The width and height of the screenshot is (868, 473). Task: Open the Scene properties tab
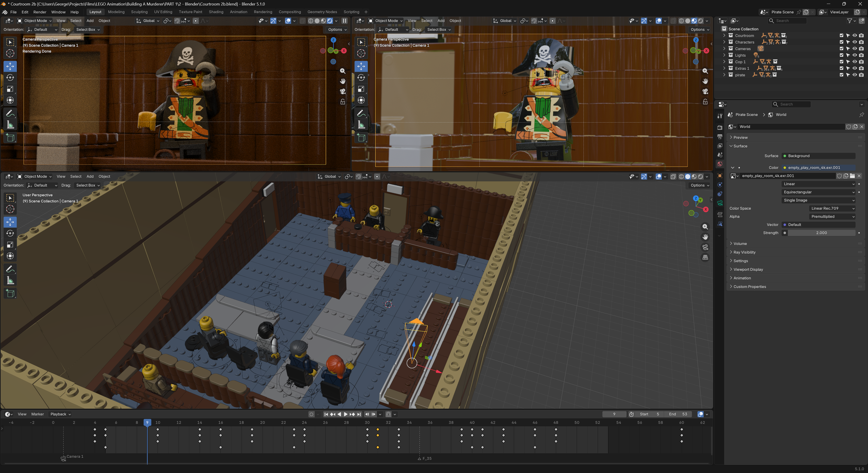(720, 155)
